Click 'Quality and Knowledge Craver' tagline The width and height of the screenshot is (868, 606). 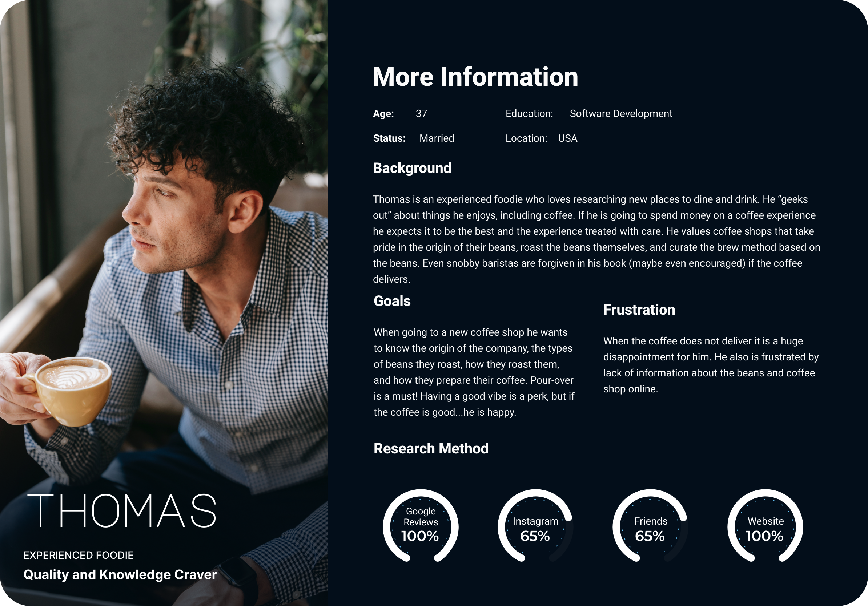click(120, 575)
